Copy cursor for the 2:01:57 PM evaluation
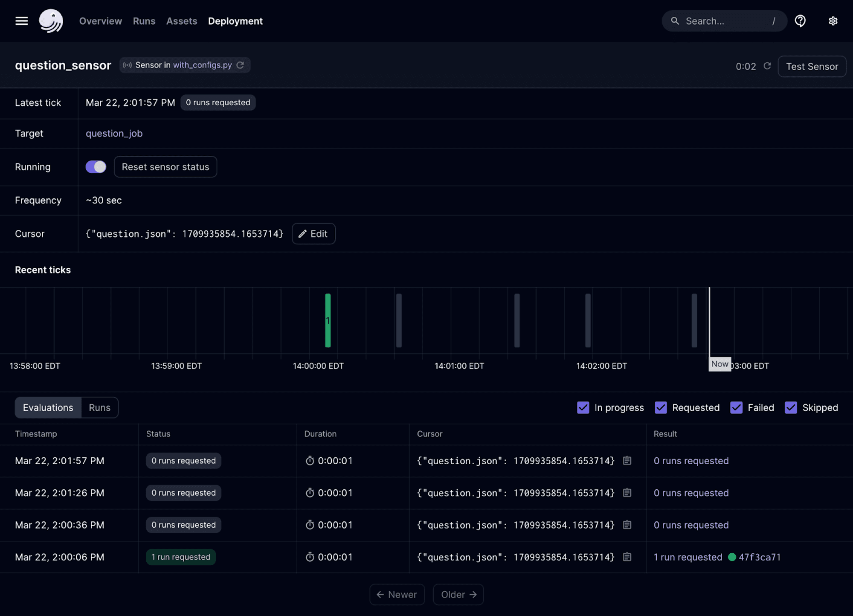 pyautogui.click(x=627, y=461)
